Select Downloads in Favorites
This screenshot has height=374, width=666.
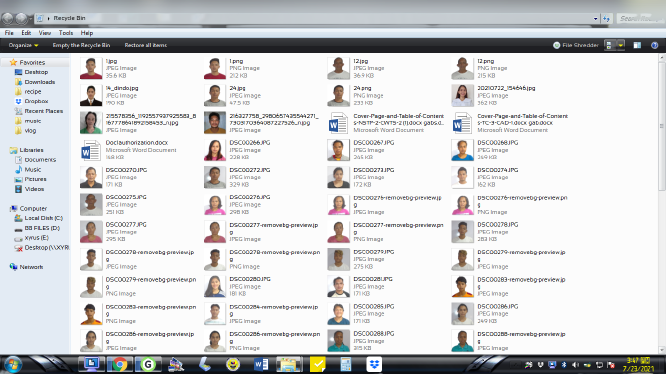[x=40, y=82]
